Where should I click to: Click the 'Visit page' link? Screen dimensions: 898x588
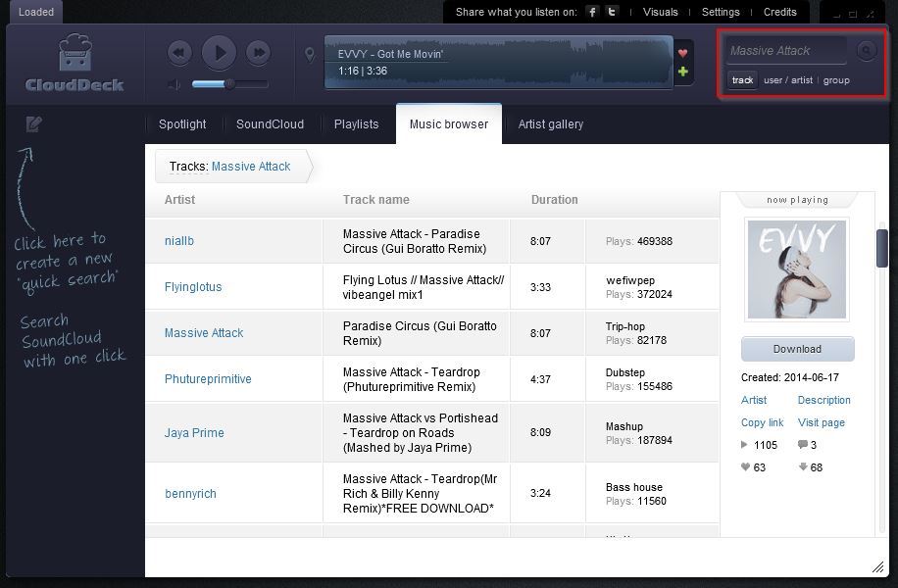pyautogui.click(x=822, y=422)
